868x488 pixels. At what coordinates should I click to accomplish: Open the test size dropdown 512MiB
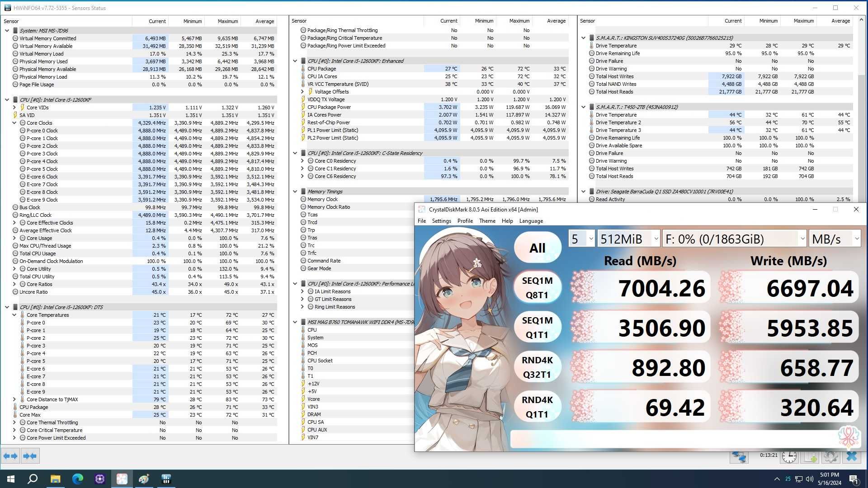[x=628, y=239]
